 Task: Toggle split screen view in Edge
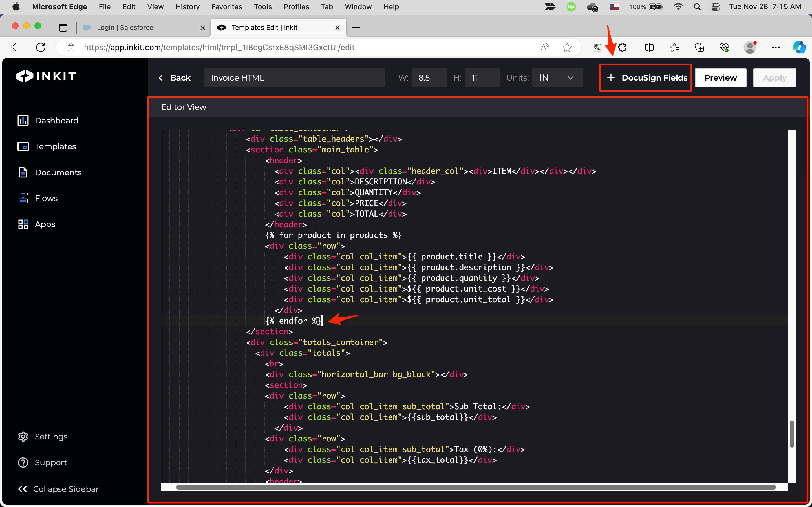[x=649, y=47]
